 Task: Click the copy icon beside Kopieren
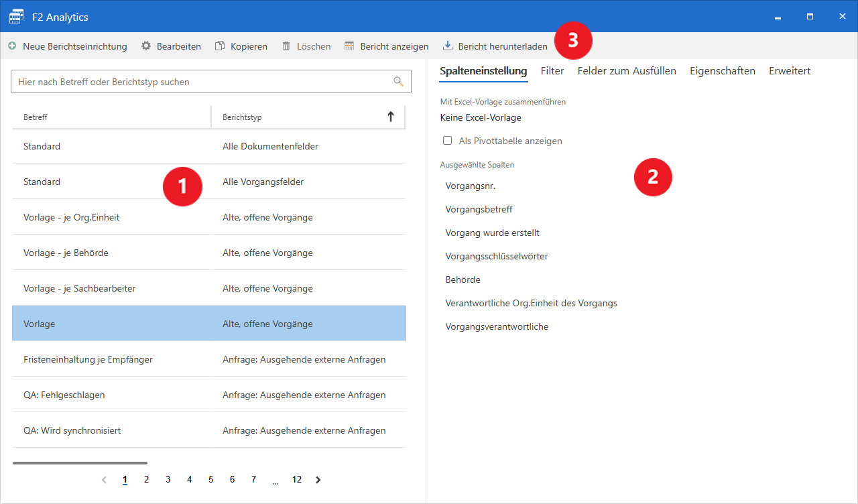click(219, 46)
